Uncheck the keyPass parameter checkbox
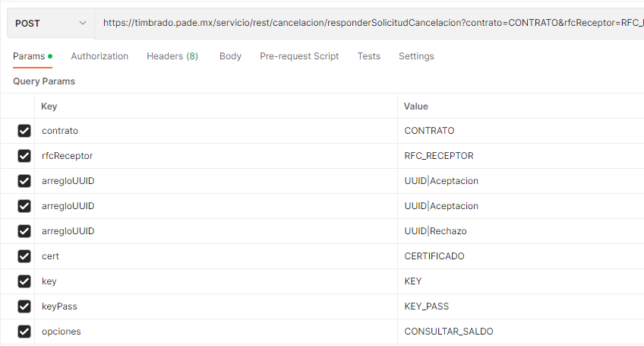 (x=24, y=306)
